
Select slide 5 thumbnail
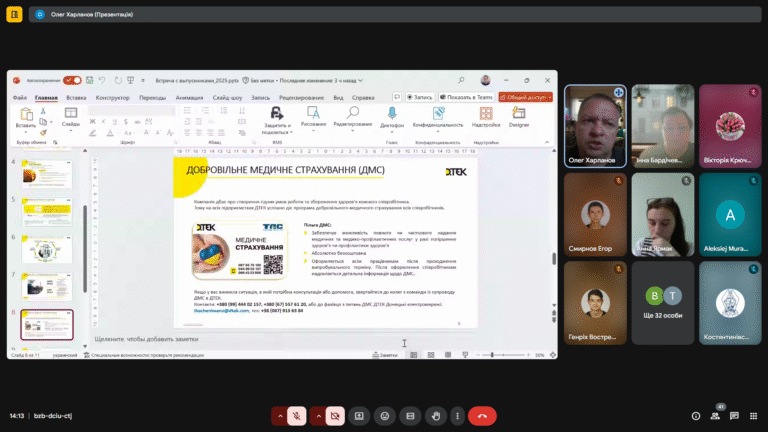tap(47, 212)
